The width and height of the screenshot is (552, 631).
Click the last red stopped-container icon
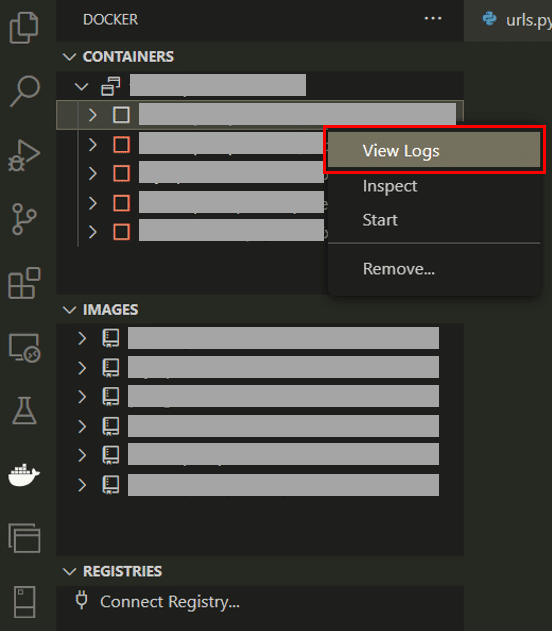122,232
